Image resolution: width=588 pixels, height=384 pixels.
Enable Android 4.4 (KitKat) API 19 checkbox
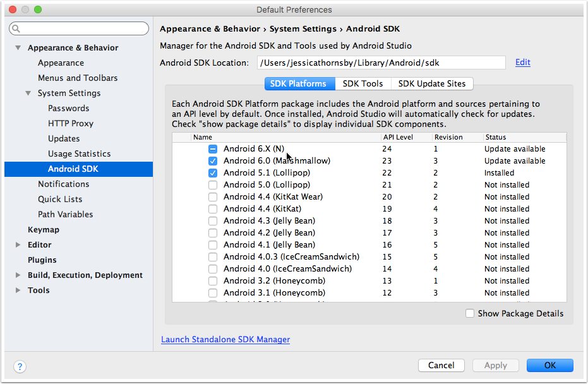213,209
